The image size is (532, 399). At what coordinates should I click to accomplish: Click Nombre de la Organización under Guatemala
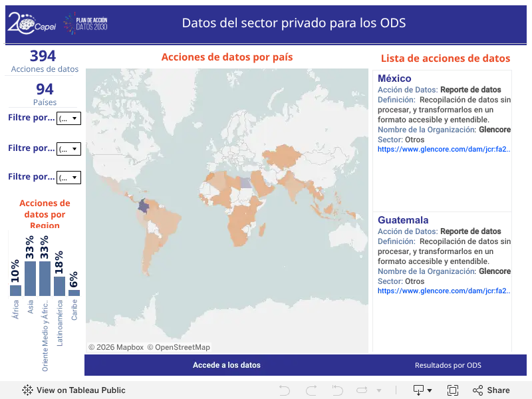428,271
